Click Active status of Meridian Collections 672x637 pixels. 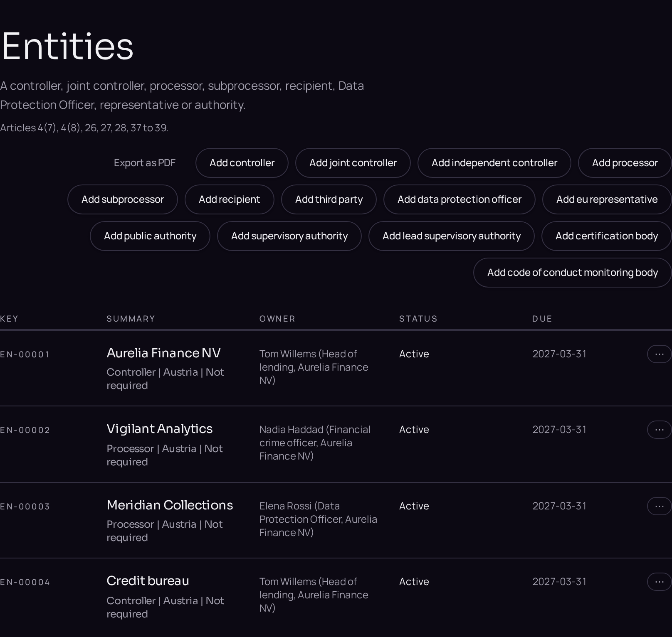tap(414, 506)
